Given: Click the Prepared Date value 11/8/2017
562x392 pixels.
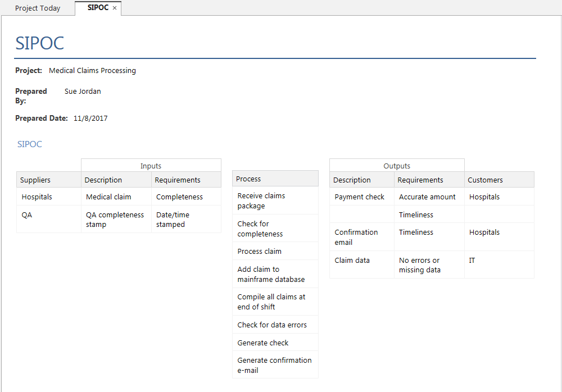Looking at the screenshot, I should pos(90,118).
